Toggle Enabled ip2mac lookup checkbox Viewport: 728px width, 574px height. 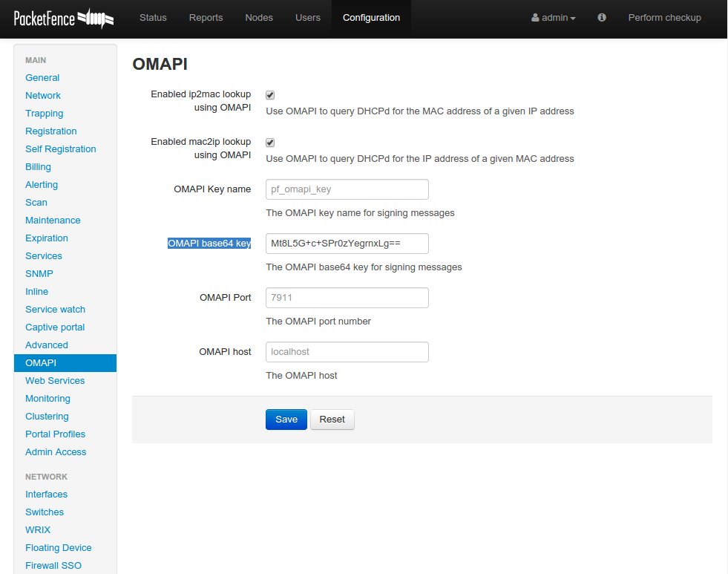[x=270, y=95]
